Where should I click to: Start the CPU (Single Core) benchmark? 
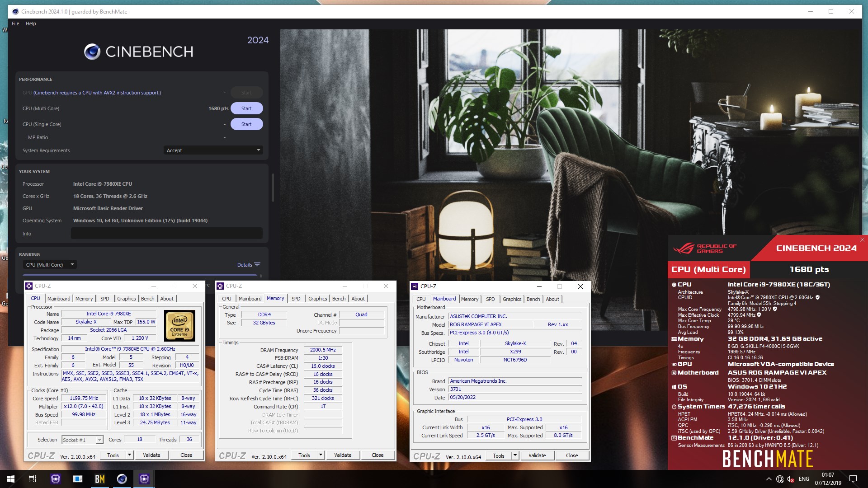(246, 124)
